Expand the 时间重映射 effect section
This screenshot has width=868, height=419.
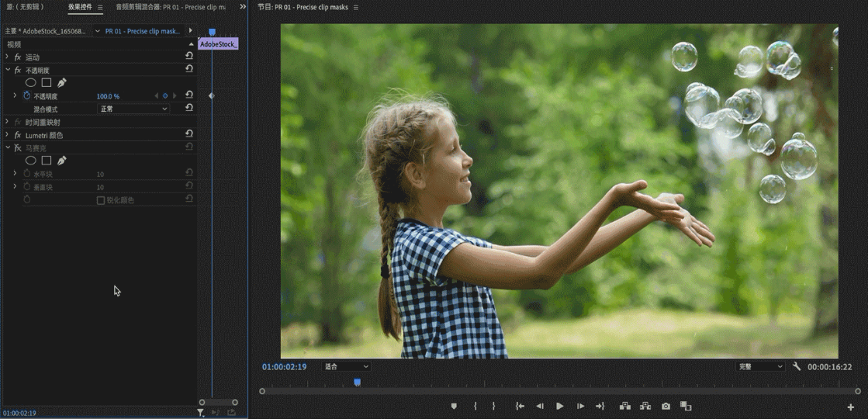(8, 122)
